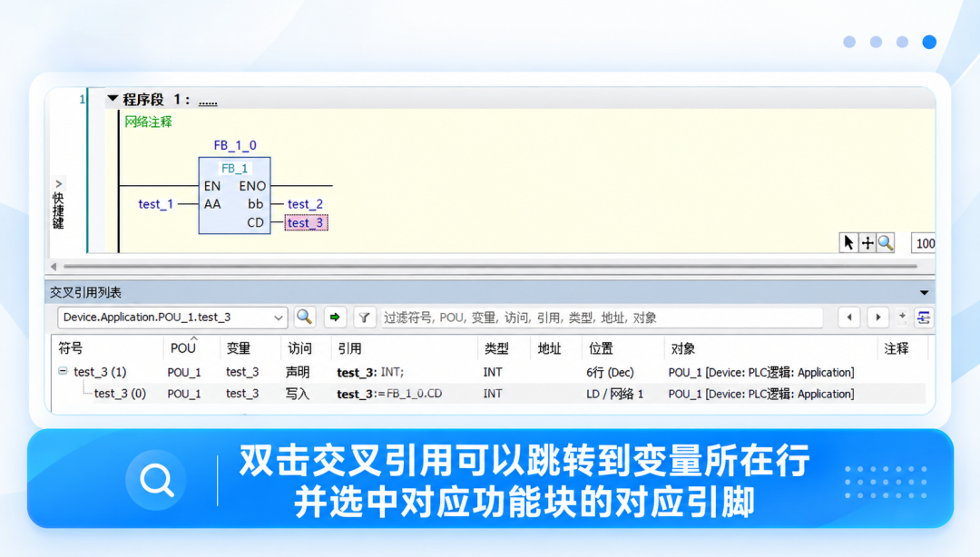Select the highlighted test_3 output variable
Image resolution: width=980 pixels, height=557 pixels.
coord(306,222)
